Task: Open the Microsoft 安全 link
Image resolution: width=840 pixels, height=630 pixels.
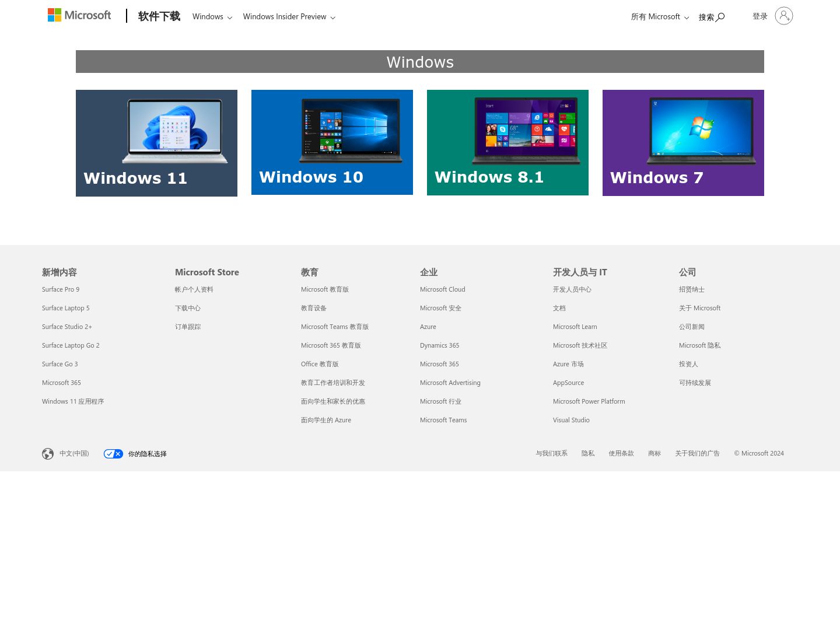Action: 440,308
